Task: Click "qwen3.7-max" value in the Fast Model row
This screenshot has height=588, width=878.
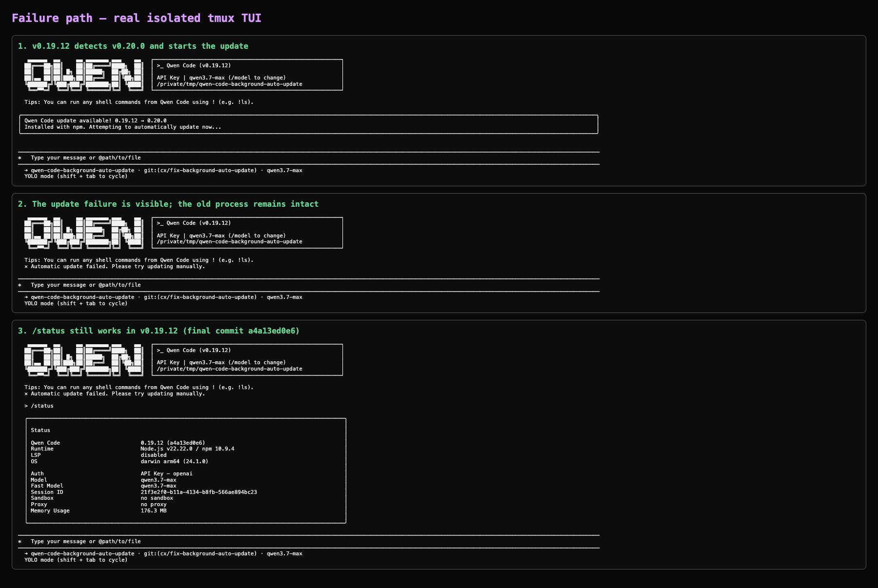Action: tap(159, 486)
